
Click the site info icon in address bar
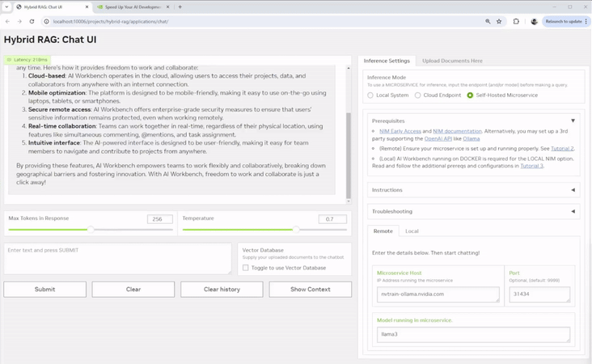point(46,22)
